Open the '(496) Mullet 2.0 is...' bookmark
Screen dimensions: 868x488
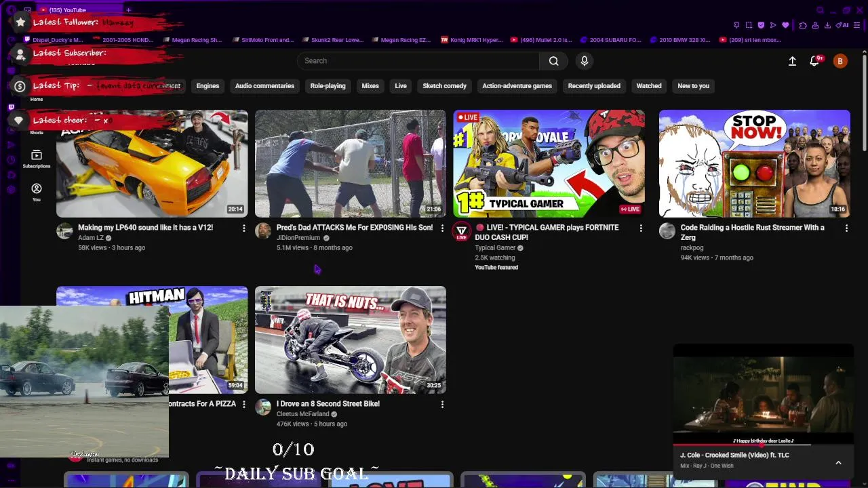click(x=541, y=40)
